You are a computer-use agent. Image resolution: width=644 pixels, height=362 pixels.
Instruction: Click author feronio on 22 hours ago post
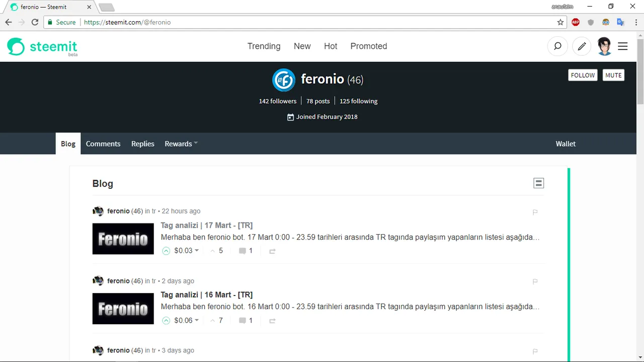click(x=118, y=211)
